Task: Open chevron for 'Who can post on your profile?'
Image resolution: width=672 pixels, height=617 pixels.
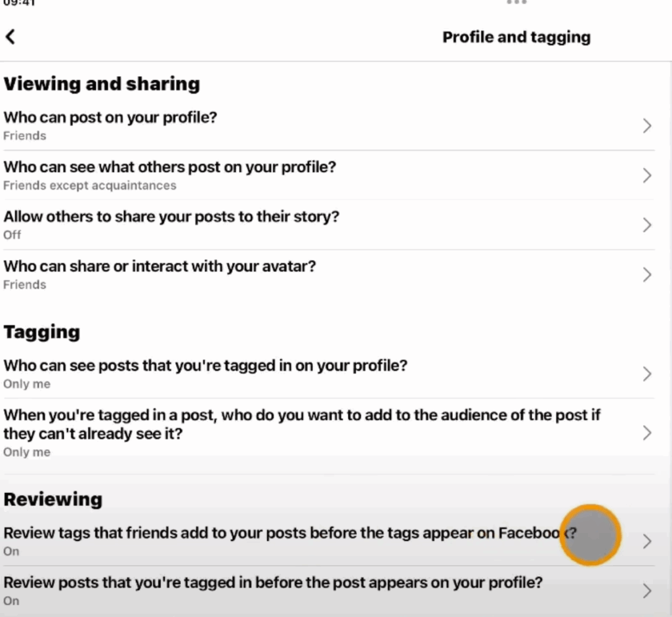Action: click(647, 126)
